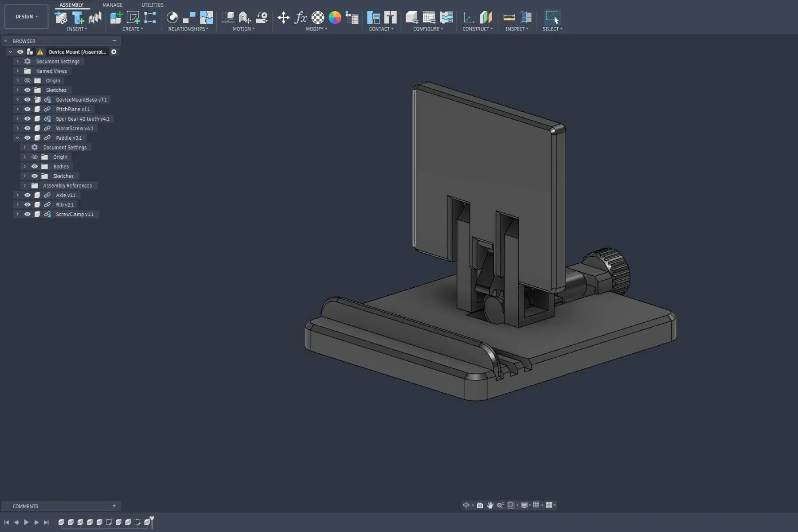The image size is (798, 532).
Task: Play the timeline
Action: (26, 522)
